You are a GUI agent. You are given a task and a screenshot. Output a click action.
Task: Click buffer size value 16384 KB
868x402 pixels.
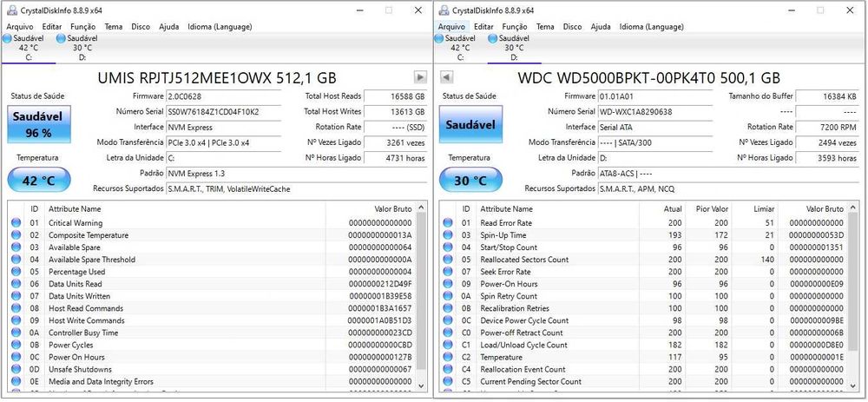(x=827, y=96)
